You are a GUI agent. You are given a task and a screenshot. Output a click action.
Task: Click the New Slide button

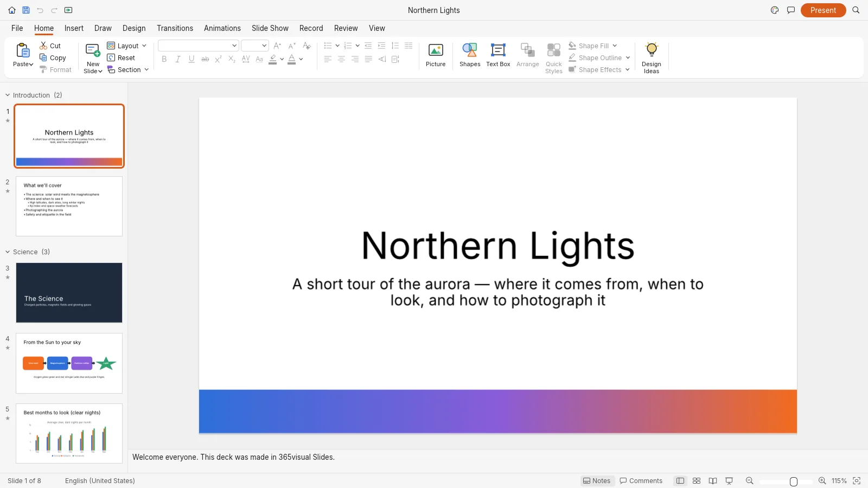93,58
